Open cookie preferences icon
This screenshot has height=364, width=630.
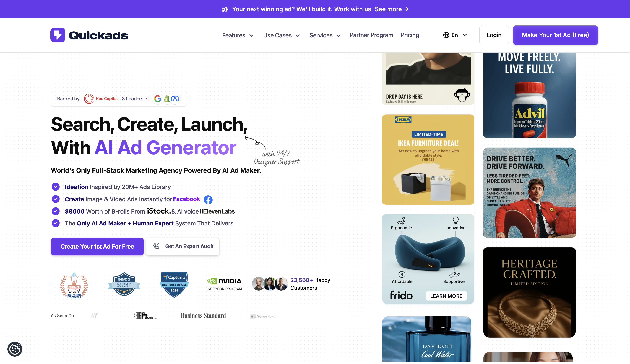[15, 349]
